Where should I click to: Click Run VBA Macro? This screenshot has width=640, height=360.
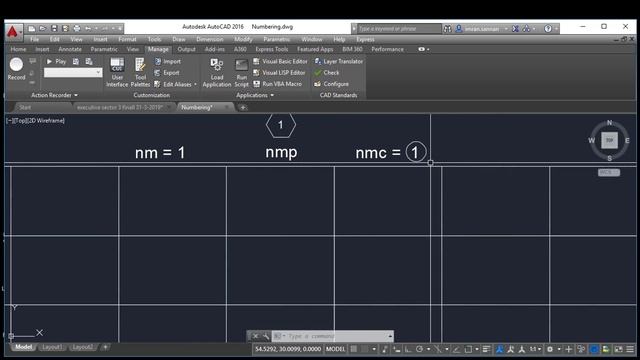pyautogui.click(x=278, y=84)
